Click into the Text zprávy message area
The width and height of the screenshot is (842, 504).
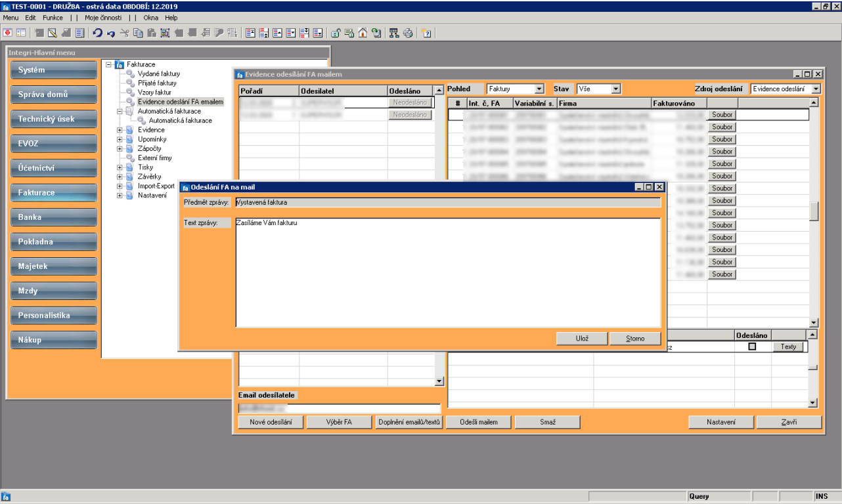(x=448, y=272)
